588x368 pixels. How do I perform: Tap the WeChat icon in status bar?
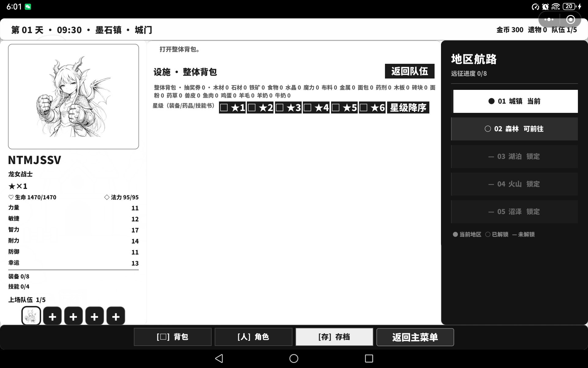point(28,7)
